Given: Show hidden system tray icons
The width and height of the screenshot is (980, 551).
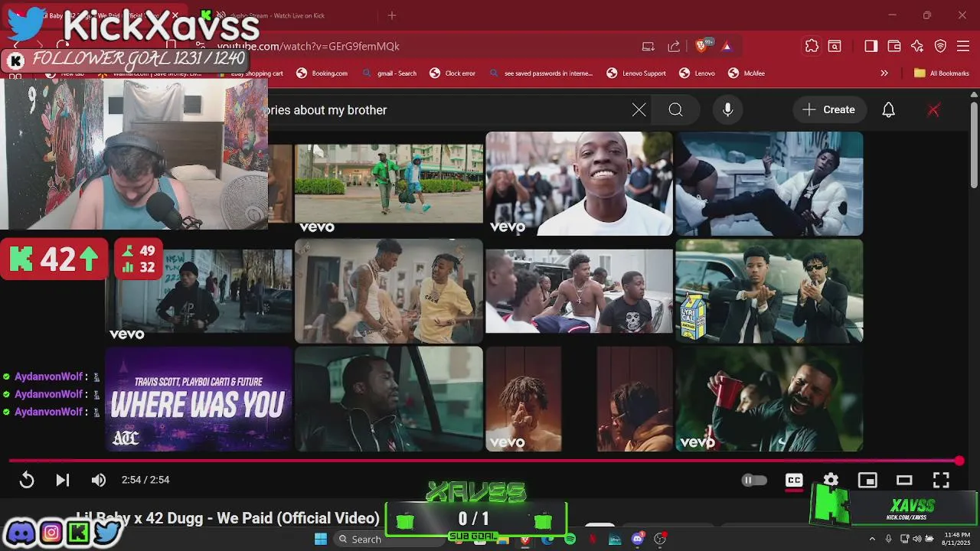Looking at the screenshot, I should [x=872, y=539].
